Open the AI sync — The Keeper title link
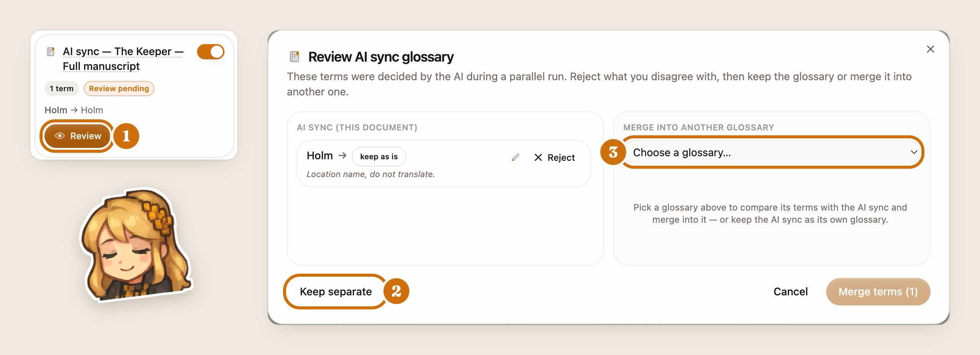The width and height of the screenshot is (980, 355). 123,59
